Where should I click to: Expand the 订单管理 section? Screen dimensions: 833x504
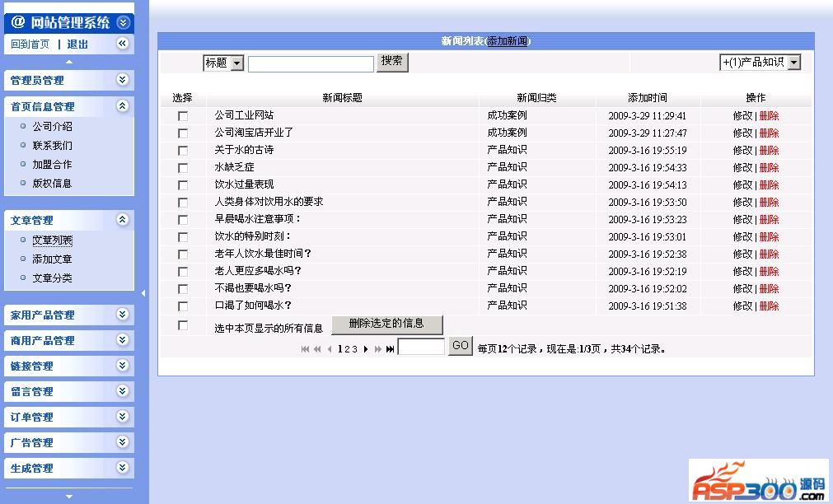tap(122, 417)
